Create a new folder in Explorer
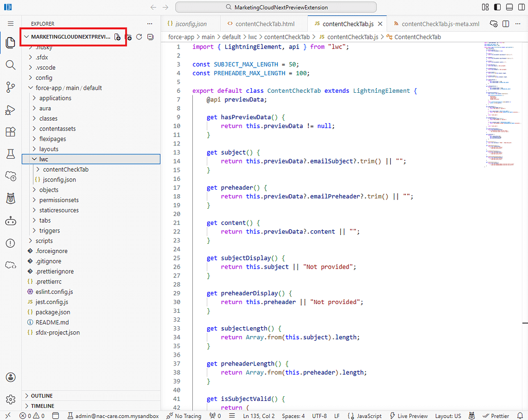The width and height of the screenshot is (528, 420). point(128,37)
